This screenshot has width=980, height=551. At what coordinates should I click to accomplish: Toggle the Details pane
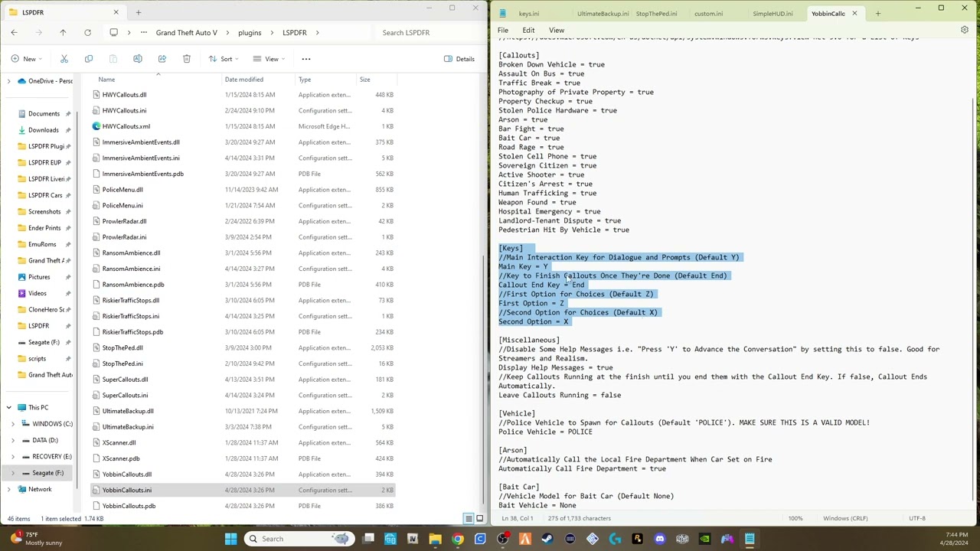tap(459, 59)
